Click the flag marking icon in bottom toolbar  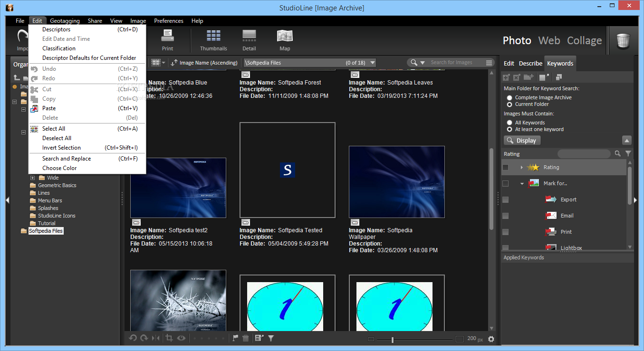[x=235, y=338]
